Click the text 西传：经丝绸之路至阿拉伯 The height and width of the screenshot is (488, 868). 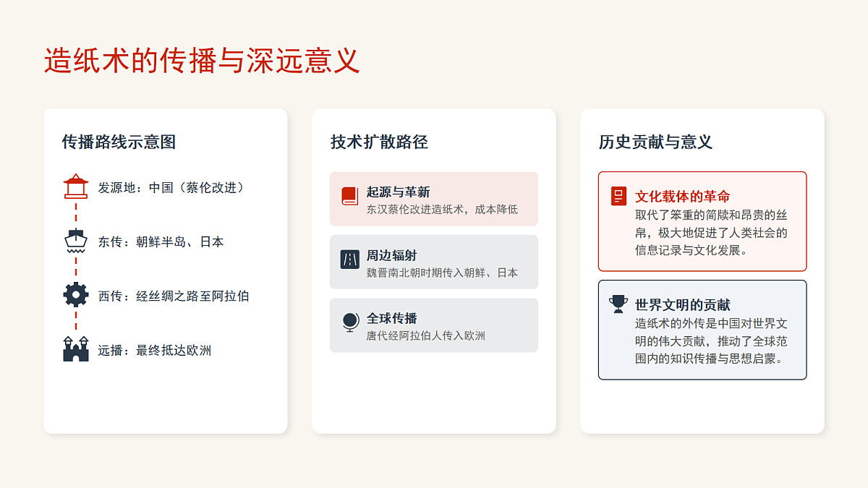tap(174, 296)
